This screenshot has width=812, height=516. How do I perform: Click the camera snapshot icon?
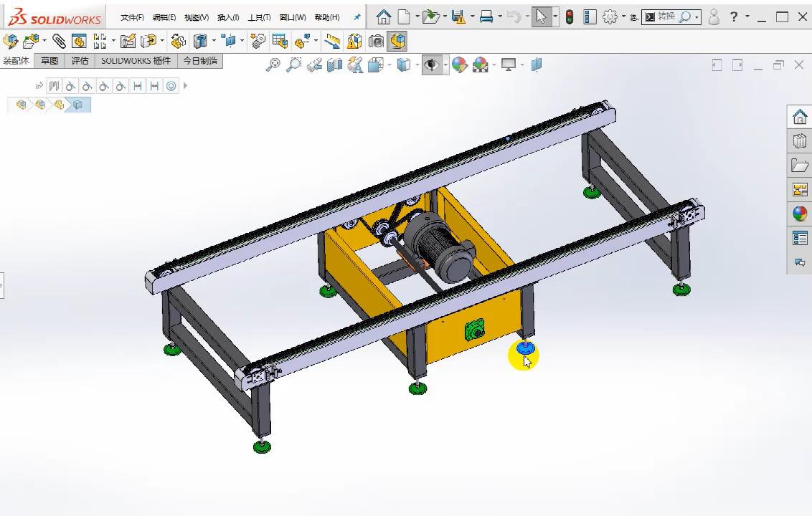tap(376, 41)
